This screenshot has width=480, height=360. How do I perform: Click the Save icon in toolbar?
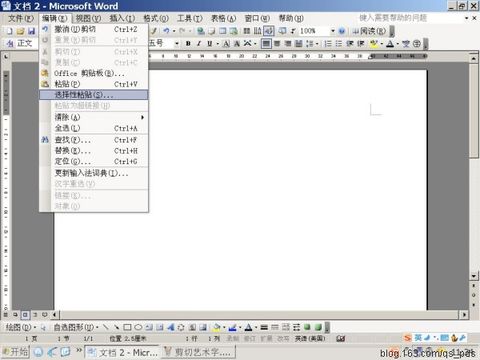coord(31,31)
